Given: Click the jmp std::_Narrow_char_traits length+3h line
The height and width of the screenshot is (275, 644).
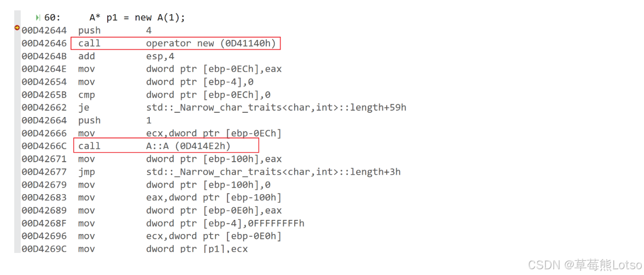Looking at the screenshot, I should tap(211, 172).
